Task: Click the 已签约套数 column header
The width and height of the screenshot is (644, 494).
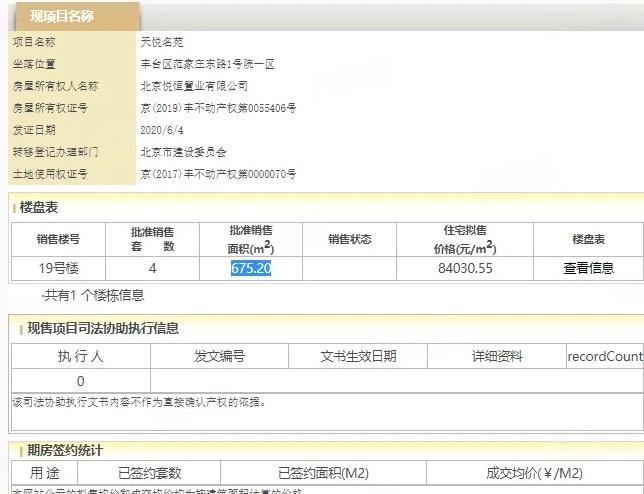Action: point(148,473)
